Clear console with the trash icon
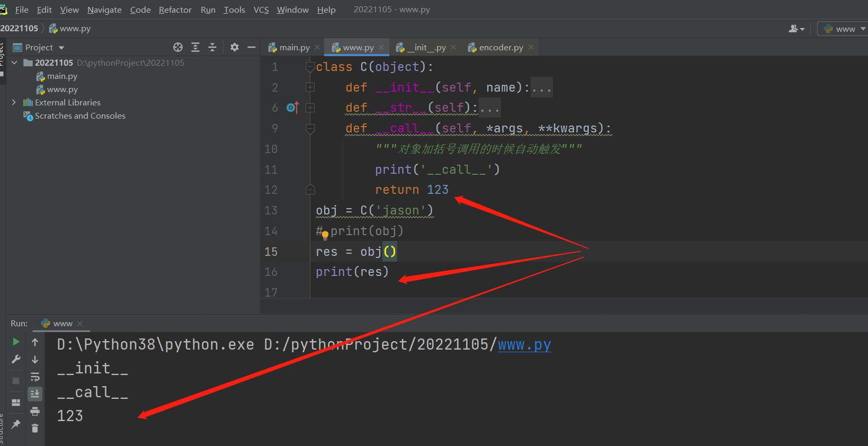This screenshot has height=446, width=868. 35,428
